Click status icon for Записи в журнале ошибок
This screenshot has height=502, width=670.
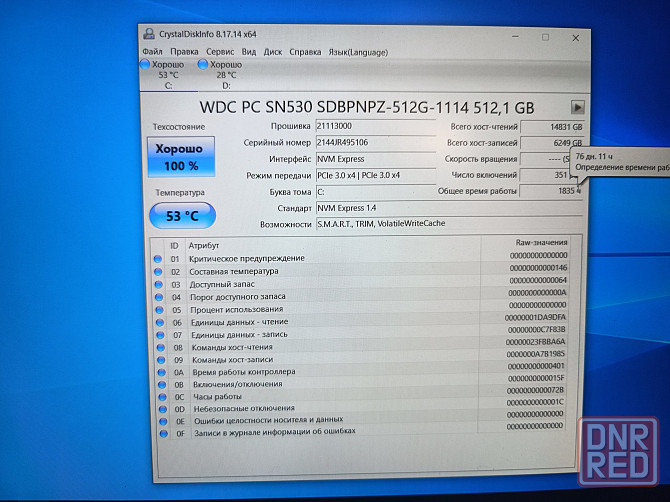click(x=164, y=434)
